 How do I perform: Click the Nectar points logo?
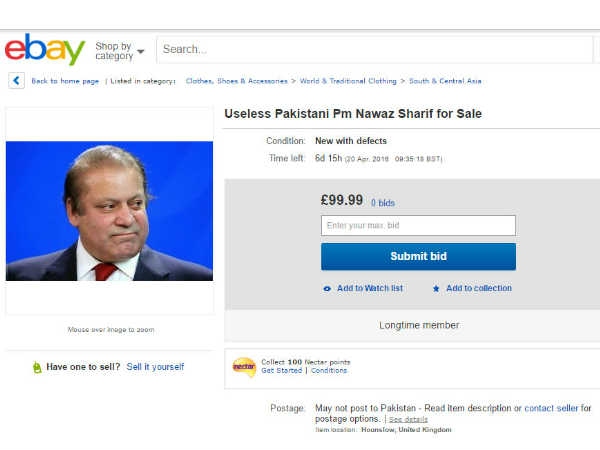click(x=244, y=367)
